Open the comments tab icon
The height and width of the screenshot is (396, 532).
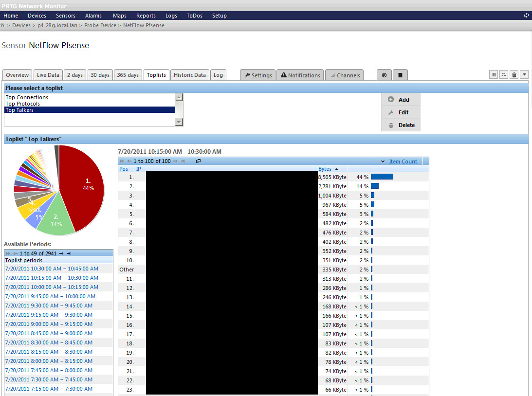click(384, 75)
